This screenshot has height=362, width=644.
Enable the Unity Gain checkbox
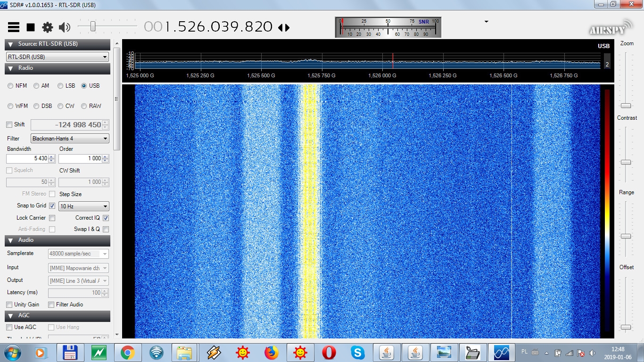pos(9,305)
